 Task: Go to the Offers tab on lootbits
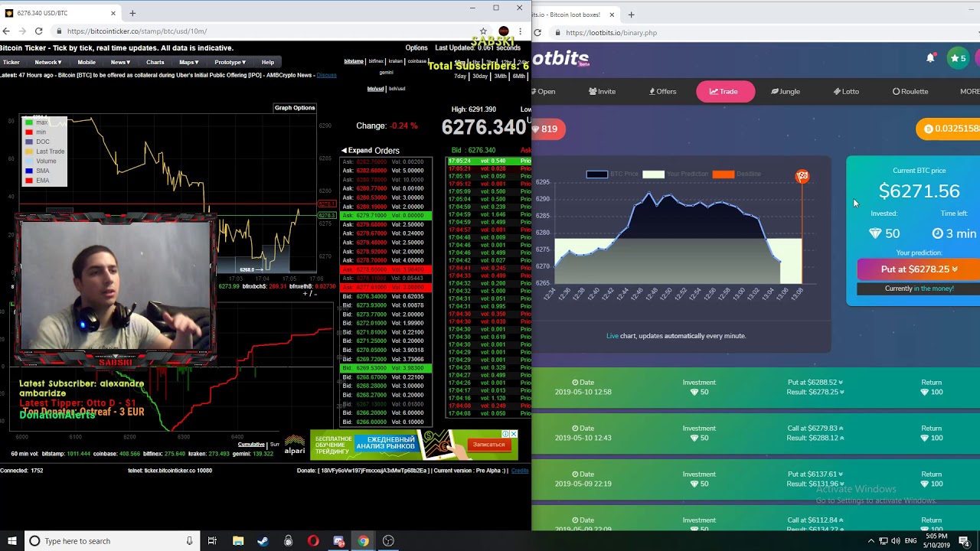click(x=663, y=91)
